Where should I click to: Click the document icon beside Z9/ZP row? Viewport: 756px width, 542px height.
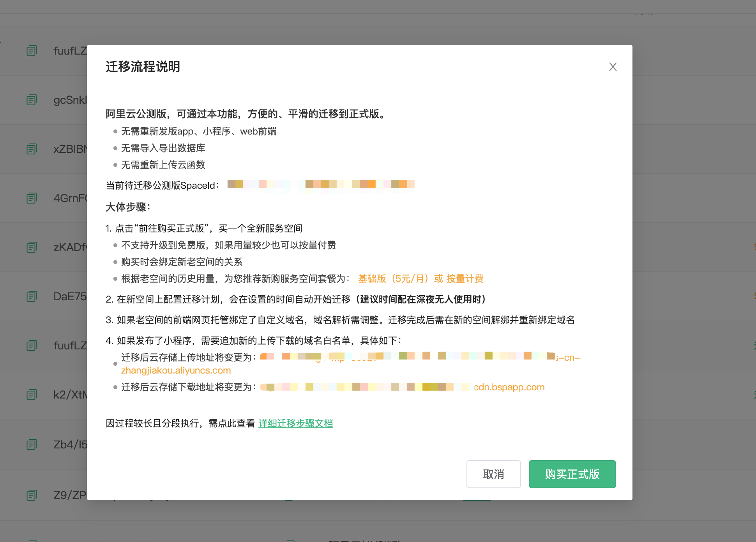pyautogui.click(x=32, y=495)
